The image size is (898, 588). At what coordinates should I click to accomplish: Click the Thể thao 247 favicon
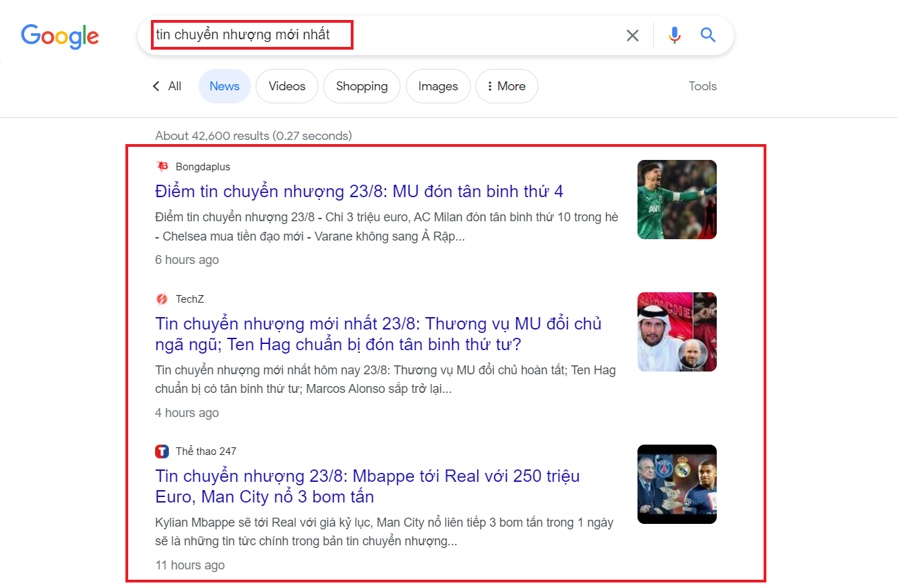(162, 452)
